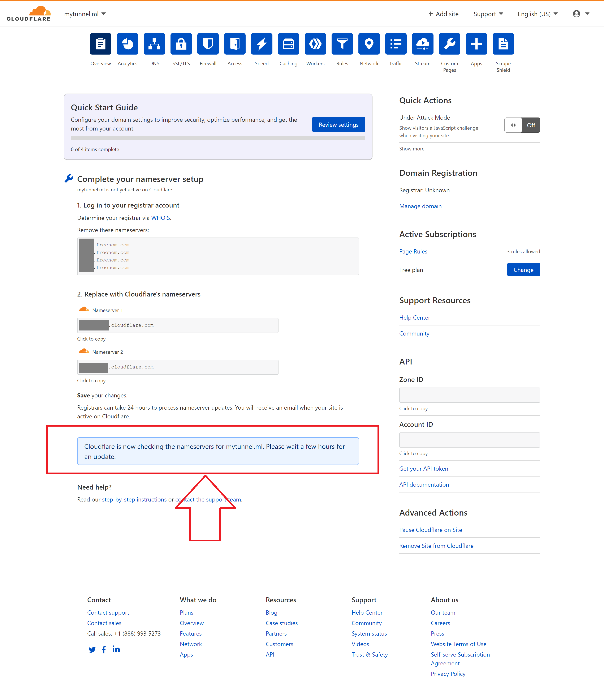Viewport: 604px width, 700px height.
Task: Open Careers footer link
Action: (x=440, y=623)
